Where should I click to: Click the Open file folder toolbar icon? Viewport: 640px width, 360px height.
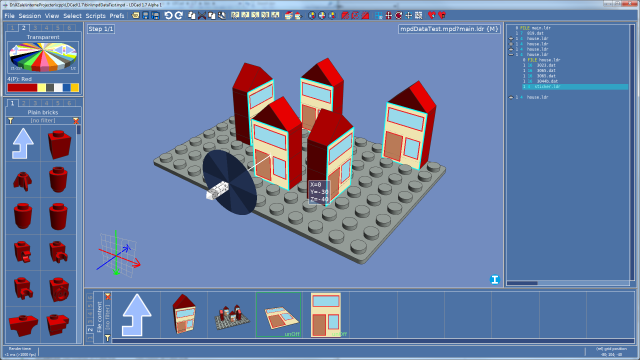135,16
